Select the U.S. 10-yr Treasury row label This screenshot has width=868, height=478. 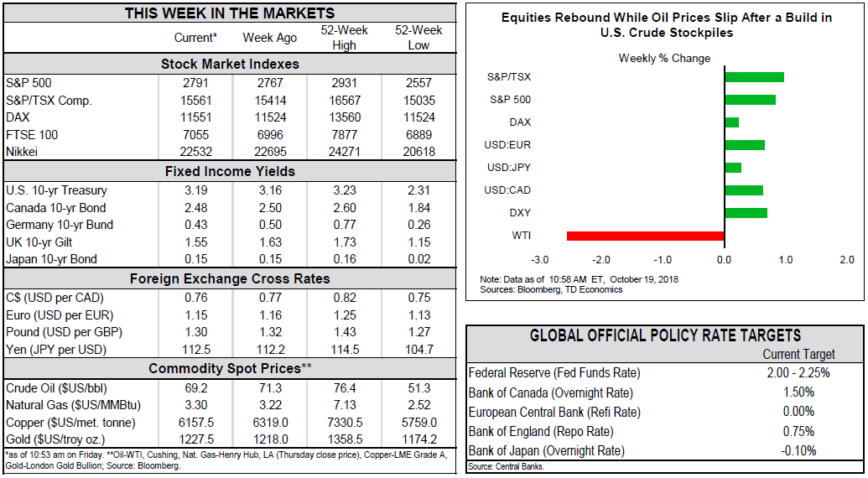tap(52, 190)
